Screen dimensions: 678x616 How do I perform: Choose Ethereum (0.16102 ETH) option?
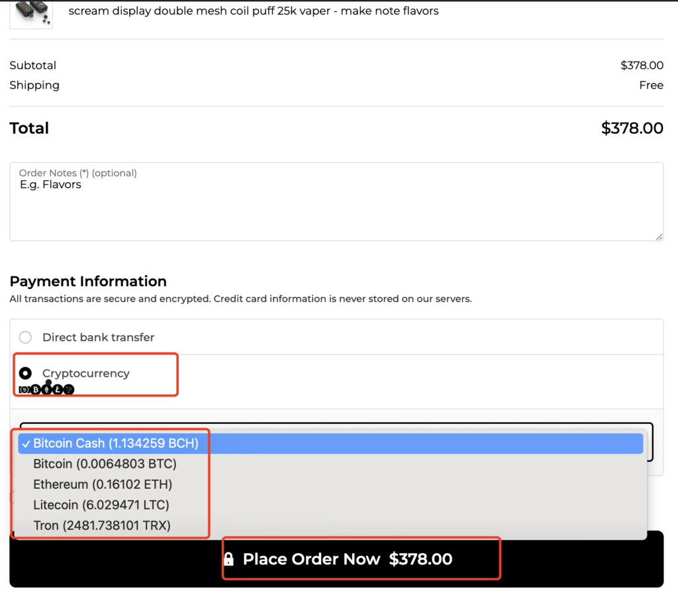(330, 484)
